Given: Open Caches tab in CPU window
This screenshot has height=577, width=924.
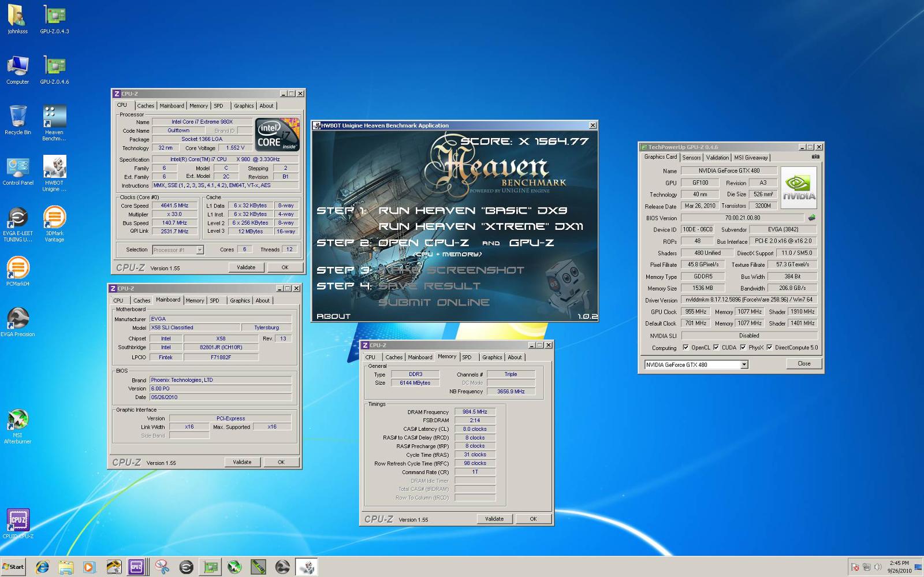Looking at the screenshot, I should tap(146, 106).
